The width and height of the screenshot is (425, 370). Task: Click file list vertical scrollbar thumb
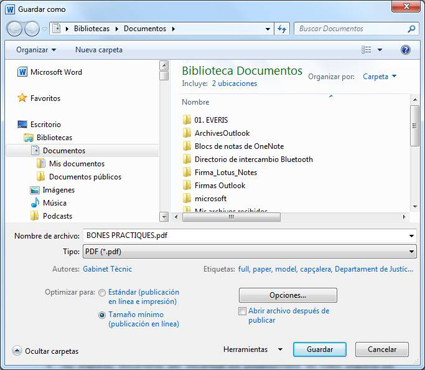414,126
